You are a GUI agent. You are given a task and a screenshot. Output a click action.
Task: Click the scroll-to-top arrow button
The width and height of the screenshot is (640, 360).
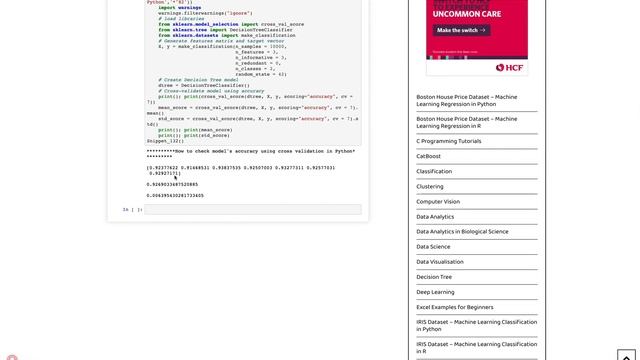(626, 355)
